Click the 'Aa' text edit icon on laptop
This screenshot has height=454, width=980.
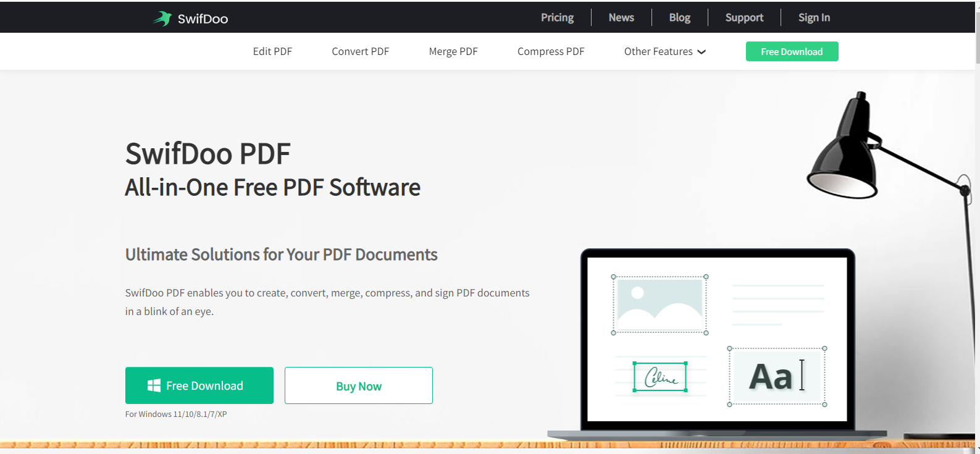(x=777, y=376)
